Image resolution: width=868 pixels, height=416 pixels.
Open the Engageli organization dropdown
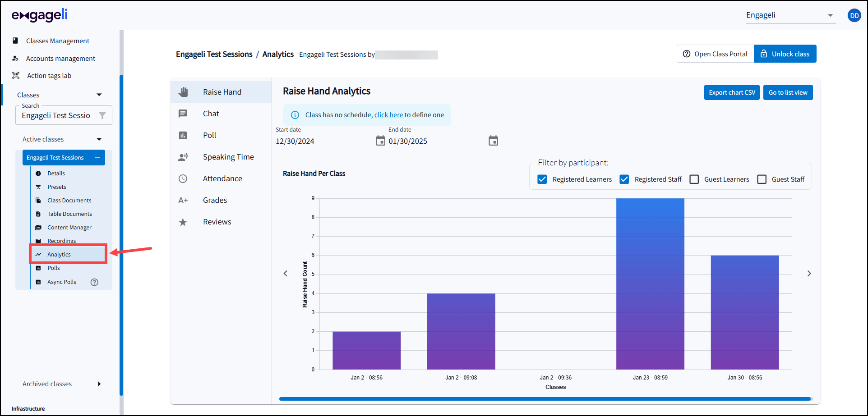click(x=791, y=15)
